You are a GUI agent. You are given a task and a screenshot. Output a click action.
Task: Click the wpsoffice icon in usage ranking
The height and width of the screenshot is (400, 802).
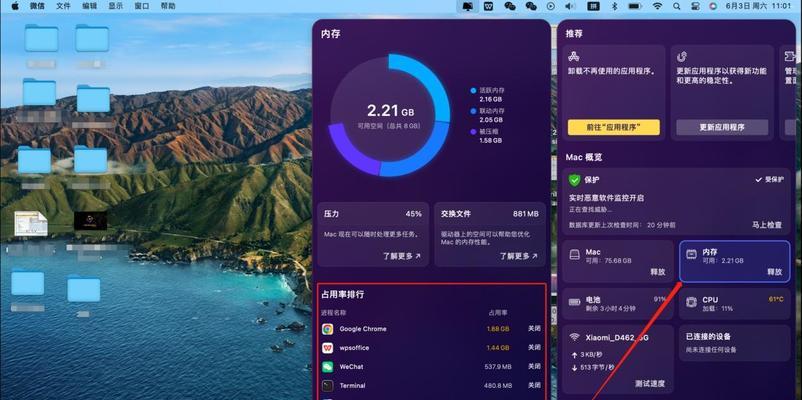click(x=328, y=348)
